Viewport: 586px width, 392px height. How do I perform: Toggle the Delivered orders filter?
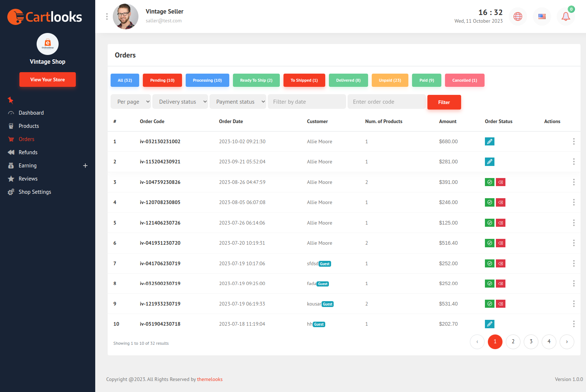(348, 80)
